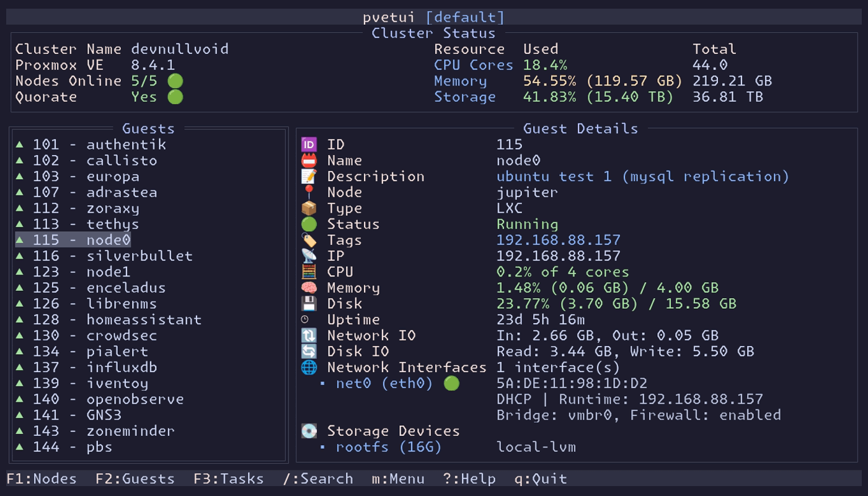Click the satellite antenna icon beside IP
868x496 pixels.
(x=309, y=256)
